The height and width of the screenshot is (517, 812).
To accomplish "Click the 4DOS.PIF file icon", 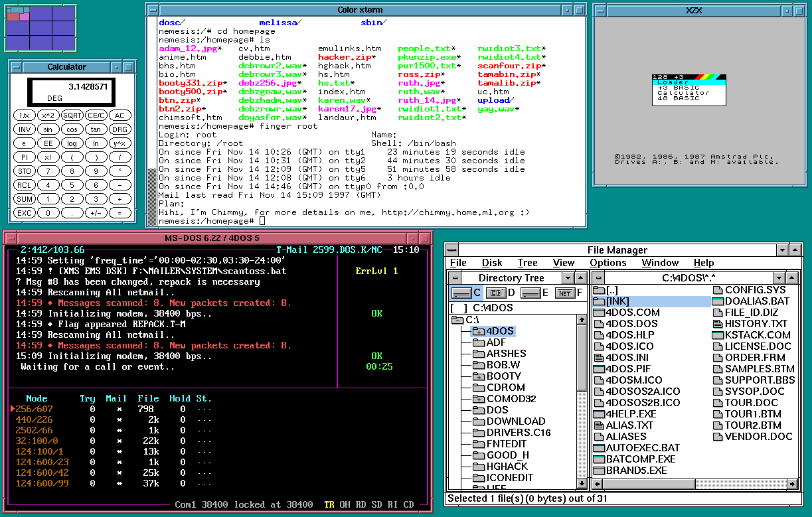I will (x=598, y=369).
